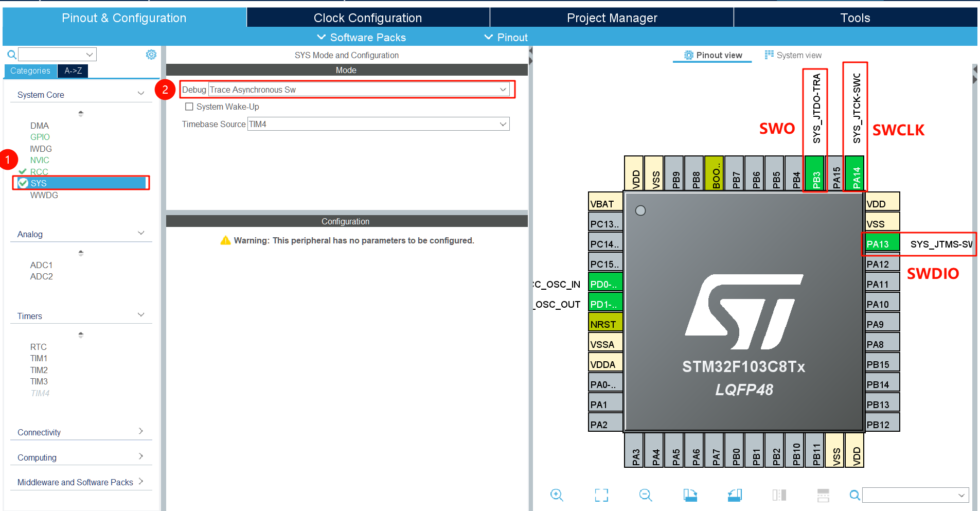This screenshot has width=980, height=511.
Task: Open the category search combo box
Action: [x=57, y=55]
